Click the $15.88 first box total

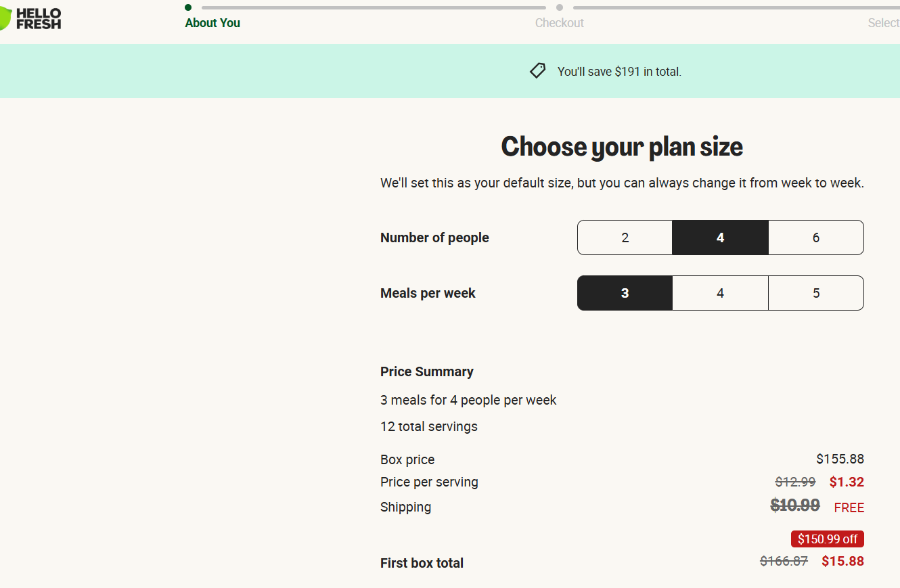point(842,562)
